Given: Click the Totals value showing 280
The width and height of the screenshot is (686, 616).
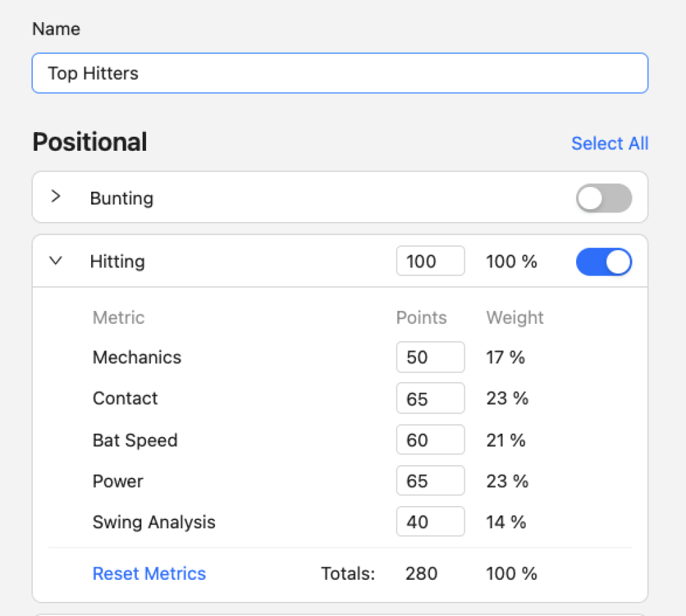Looking at the screenshot, I should (422, 573).
